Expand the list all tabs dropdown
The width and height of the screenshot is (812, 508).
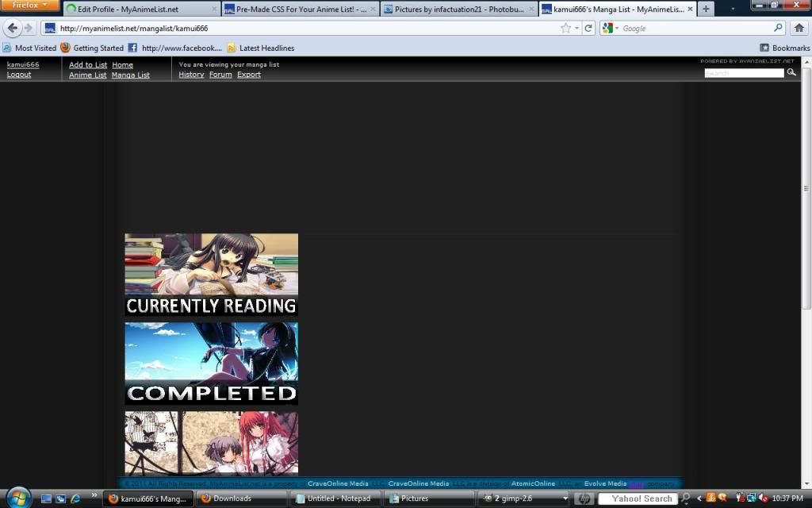tap(733, 10)
